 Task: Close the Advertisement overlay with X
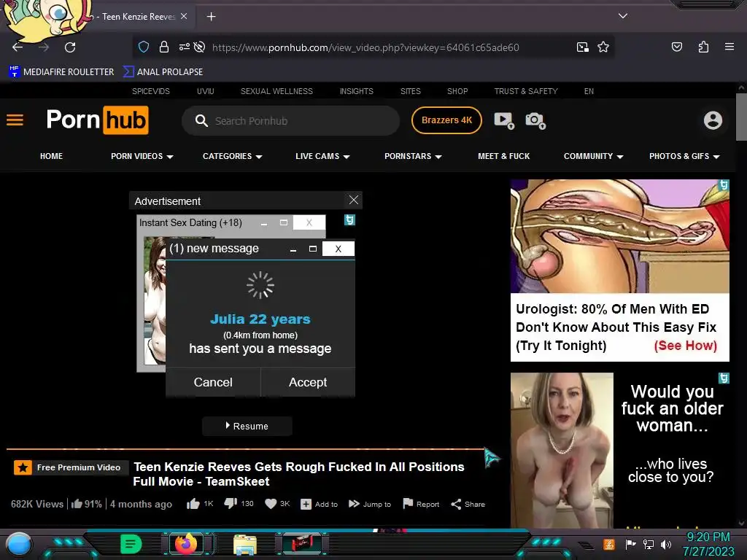[354, 200]
